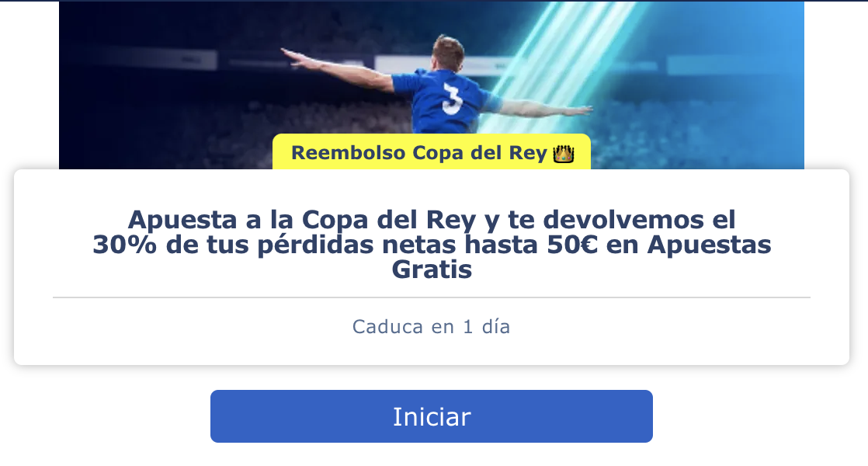Click the player's outstretched left arm

(337, 67)
